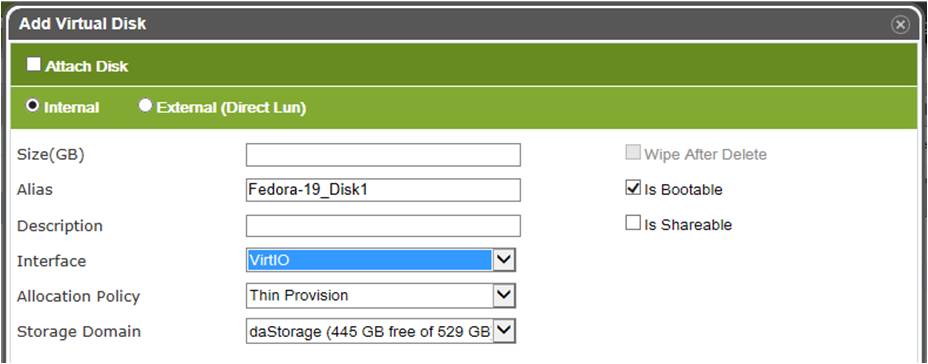Click the Storage Domain arrow icon
The width and height of the screenshot is (928, 364).
tap(504, 331)
